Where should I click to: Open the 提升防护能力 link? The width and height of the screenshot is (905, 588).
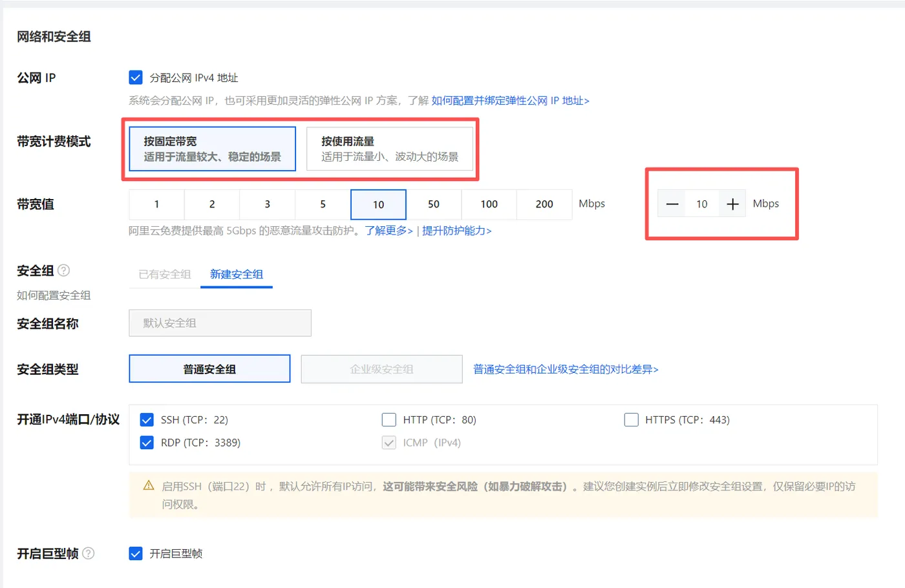pos(457,231)
